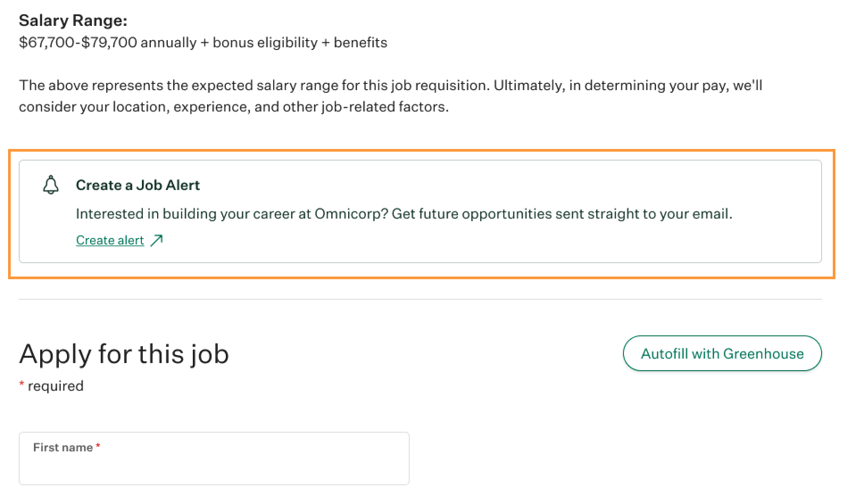The image size is (864, 504).
Task: Click the underlined Create alert text
Action: 110,240
